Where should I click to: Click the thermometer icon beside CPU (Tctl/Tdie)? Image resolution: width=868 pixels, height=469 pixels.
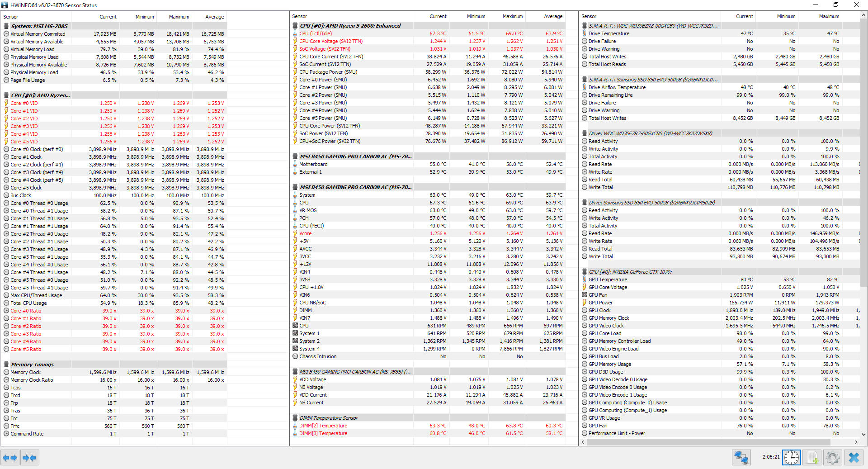pos(295,33)
